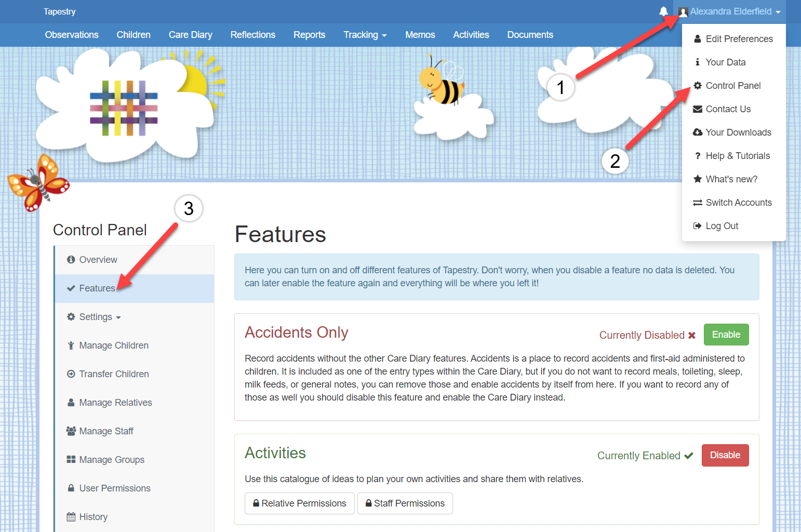Click the sign-out icon beside Log Out
The height and width of the screenshot is (532, 801).
pyautogui.click(x=698, y=226)
